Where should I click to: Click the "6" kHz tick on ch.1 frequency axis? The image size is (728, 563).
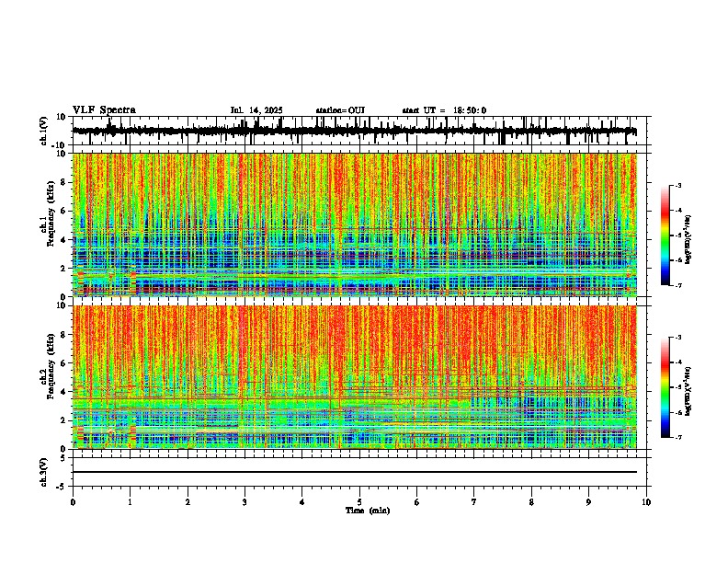(63, 212)
